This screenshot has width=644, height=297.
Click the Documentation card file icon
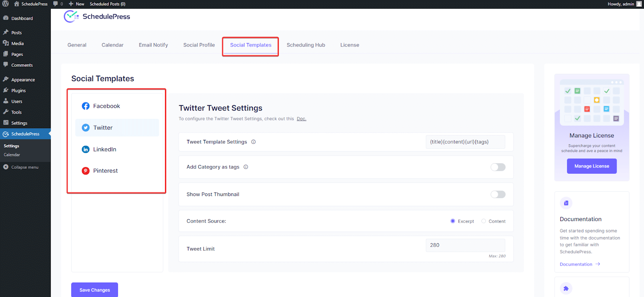(x=566, y=203)
